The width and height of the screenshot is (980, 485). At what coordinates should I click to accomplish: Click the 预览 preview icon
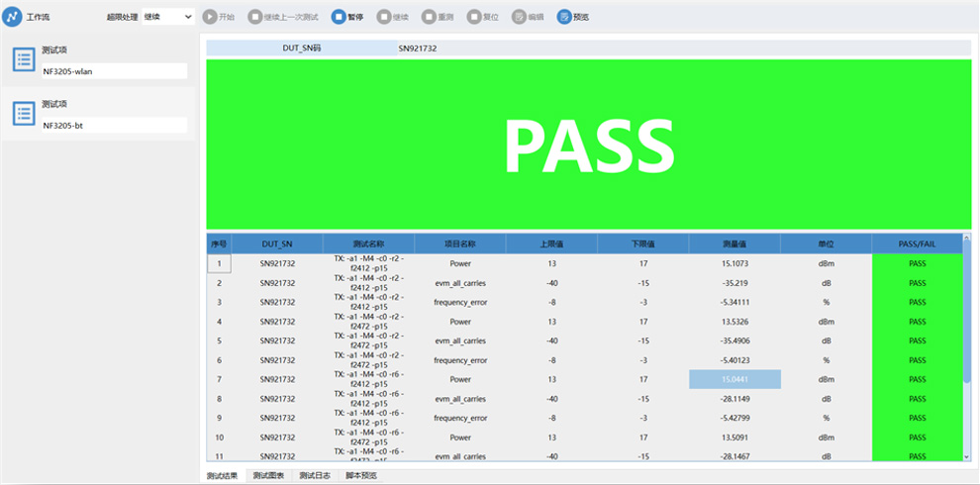click(x=564, y=17)
